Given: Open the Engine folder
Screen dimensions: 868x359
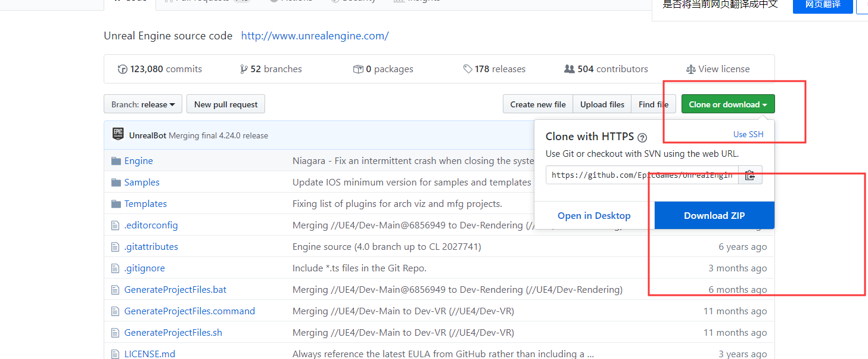Looking at the screenshot, I should [138, 161].
